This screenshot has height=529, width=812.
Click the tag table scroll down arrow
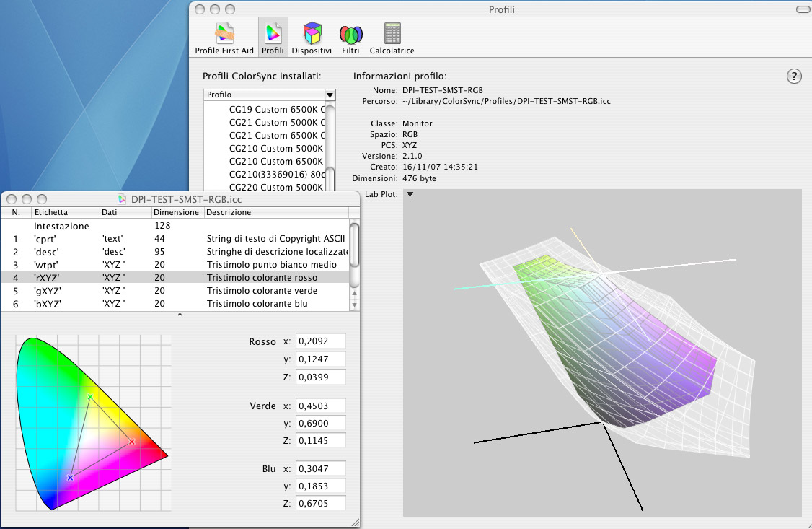(354, 305)
